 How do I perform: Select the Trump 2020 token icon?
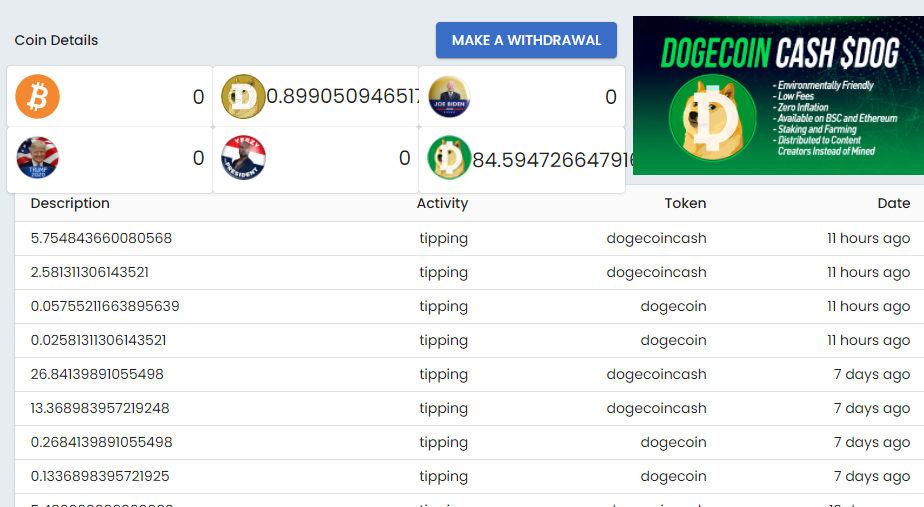(37, 158)
